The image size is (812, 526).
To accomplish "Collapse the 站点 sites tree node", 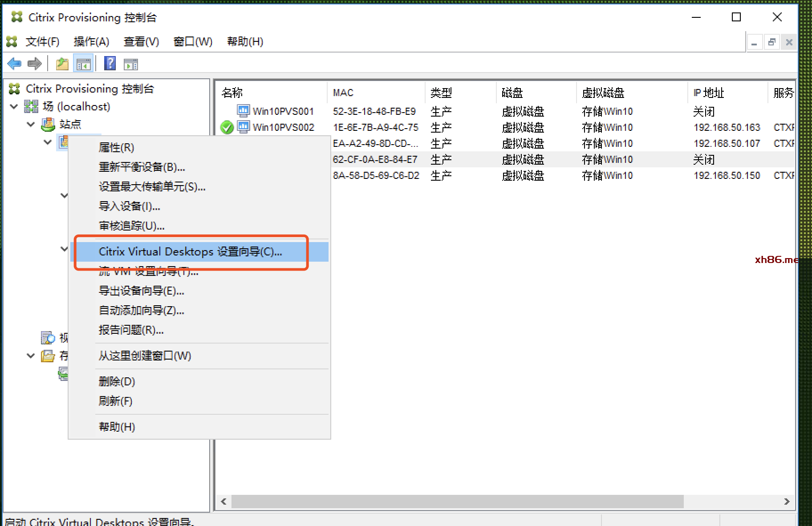I will tap(31, 124).
